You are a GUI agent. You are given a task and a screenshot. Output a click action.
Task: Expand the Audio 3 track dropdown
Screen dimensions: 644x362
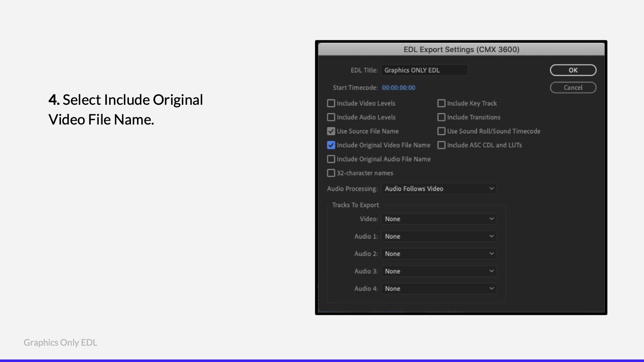pos(439,271)
